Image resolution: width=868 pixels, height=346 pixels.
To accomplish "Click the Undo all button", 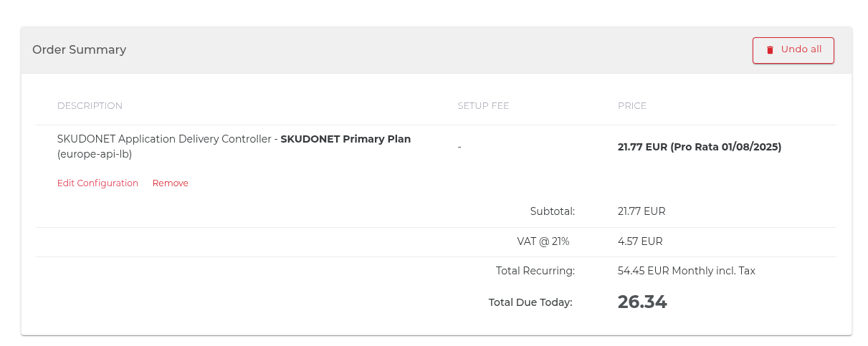I will pos(793,50).
